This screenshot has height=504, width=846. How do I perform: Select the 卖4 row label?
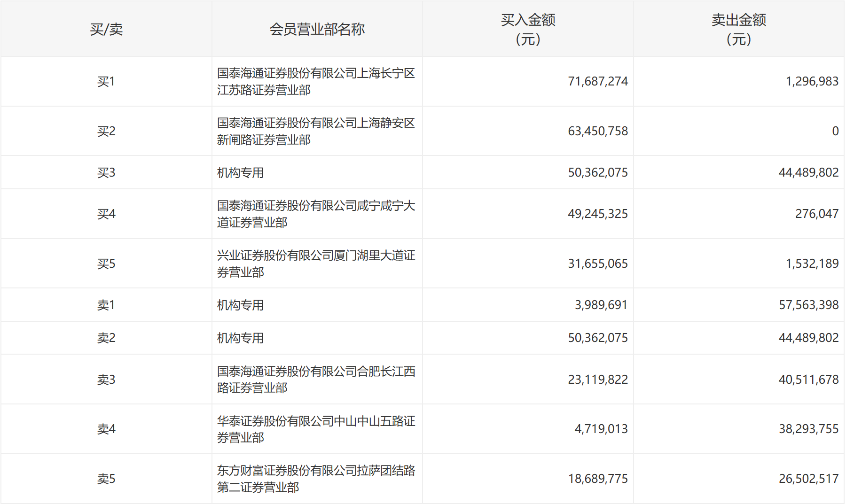[106, 429]
